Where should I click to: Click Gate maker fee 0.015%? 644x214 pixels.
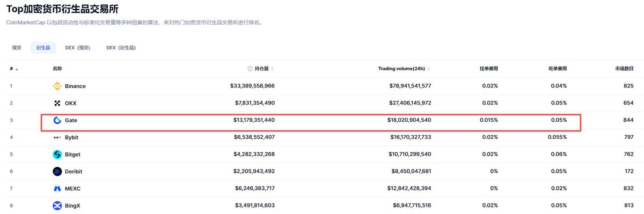[489, 120]
